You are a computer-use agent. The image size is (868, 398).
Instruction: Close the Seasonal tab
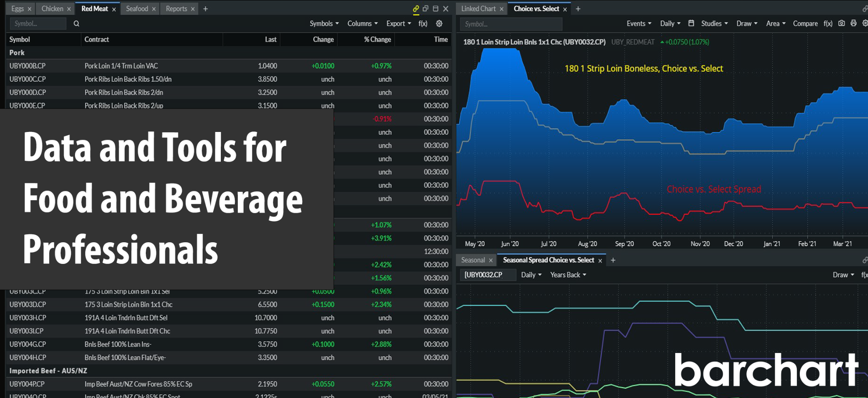[x=491, y=261]
